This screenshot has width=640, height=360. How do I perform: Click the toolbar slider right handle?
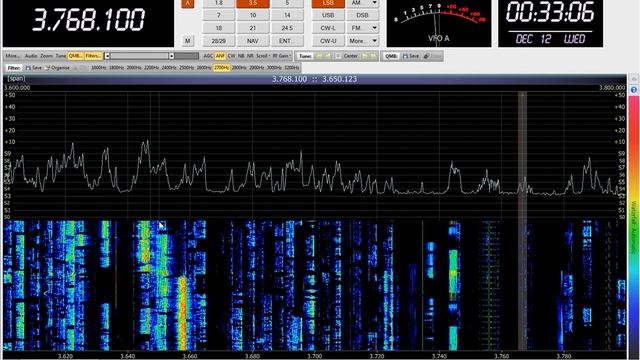pyautogui.click(x=172, y=56)
